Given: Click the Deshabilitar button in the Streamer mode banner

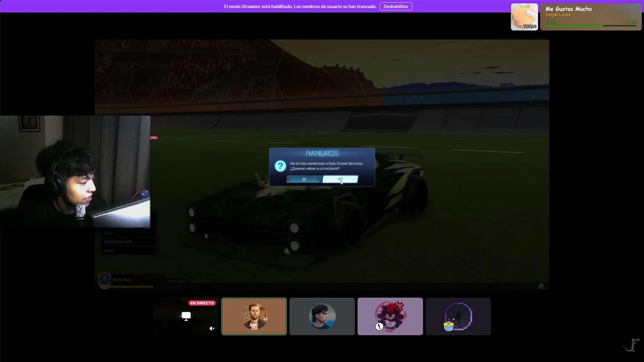Looking at the screenshot, I should pos(396,7).
